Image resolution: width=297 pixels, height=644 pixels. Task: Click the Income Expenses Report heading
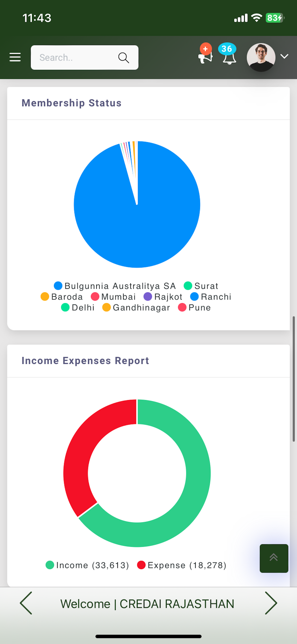(85, 360)
